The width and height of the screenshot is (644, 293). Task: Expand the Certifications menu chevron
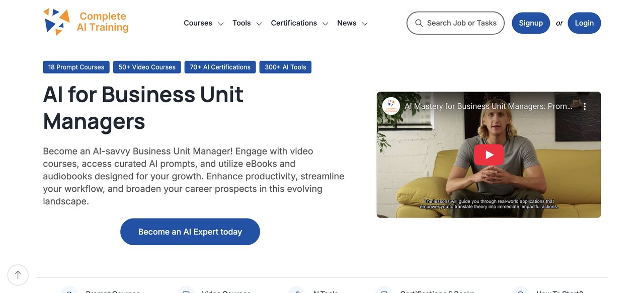pos(326,24)
